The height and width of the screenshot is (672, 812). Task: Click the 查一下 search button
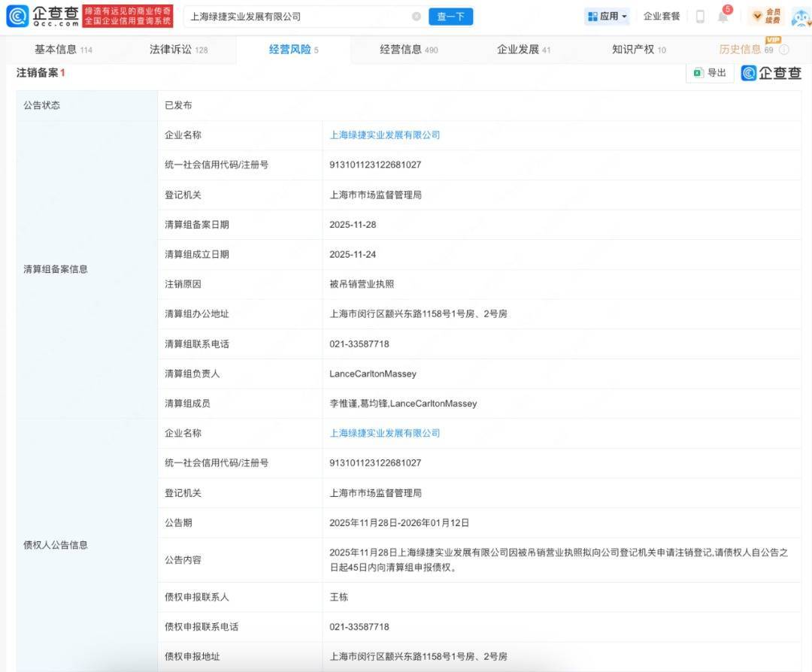coord(450,16)
